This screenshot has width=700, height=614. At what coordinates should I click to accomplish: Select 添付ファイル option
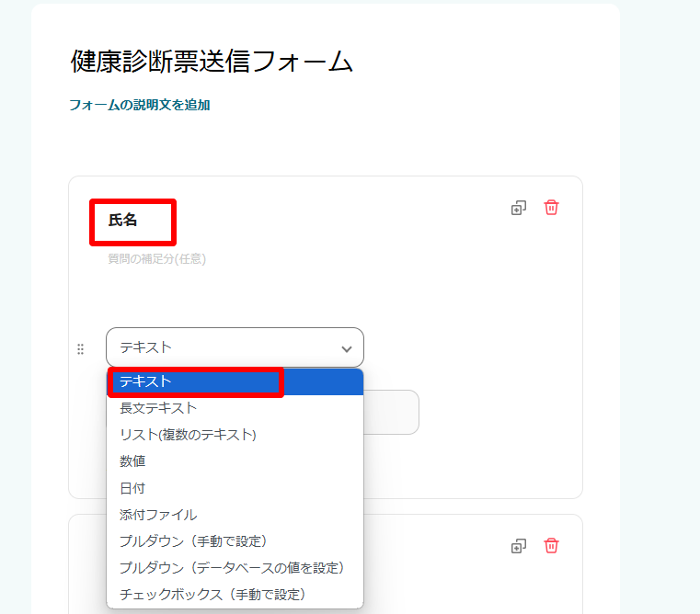[x=235, y=515]
